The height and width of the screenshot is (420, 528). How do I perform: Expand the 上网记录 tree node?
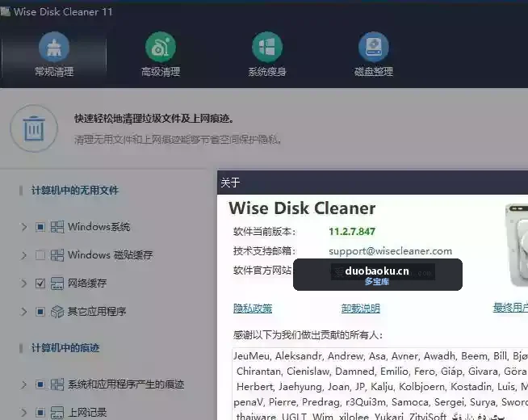(23, 413)
